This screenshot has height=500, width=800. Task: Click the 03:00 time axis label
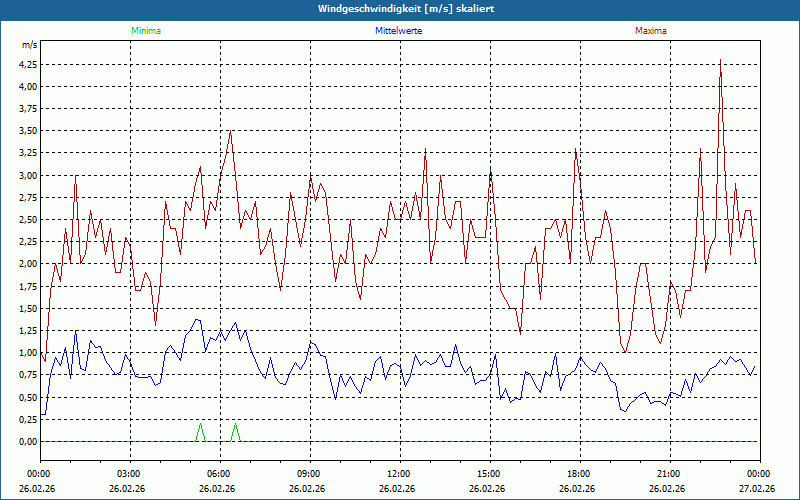click(x=130, y=474)
